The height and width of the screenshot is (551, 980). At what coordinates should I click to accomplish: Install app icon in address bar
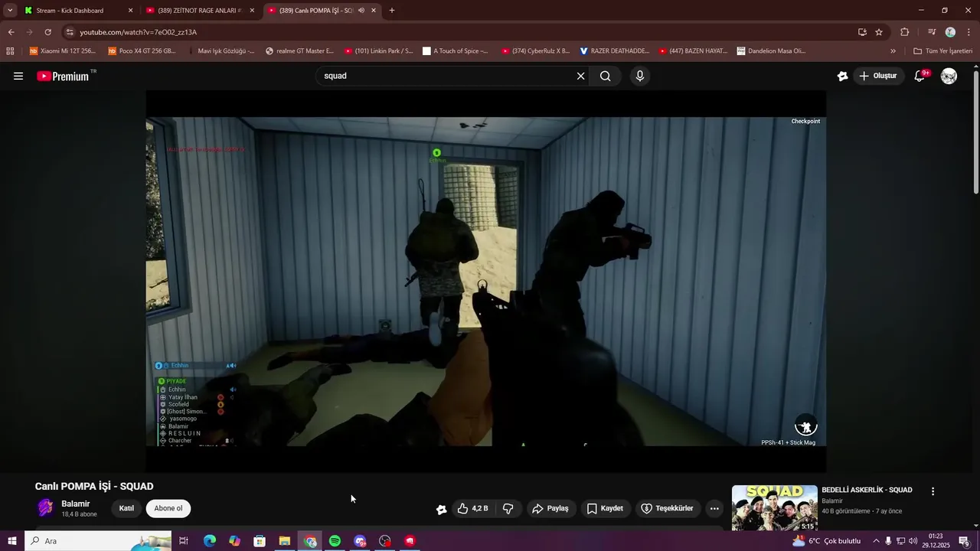click(x=862, y=32)
